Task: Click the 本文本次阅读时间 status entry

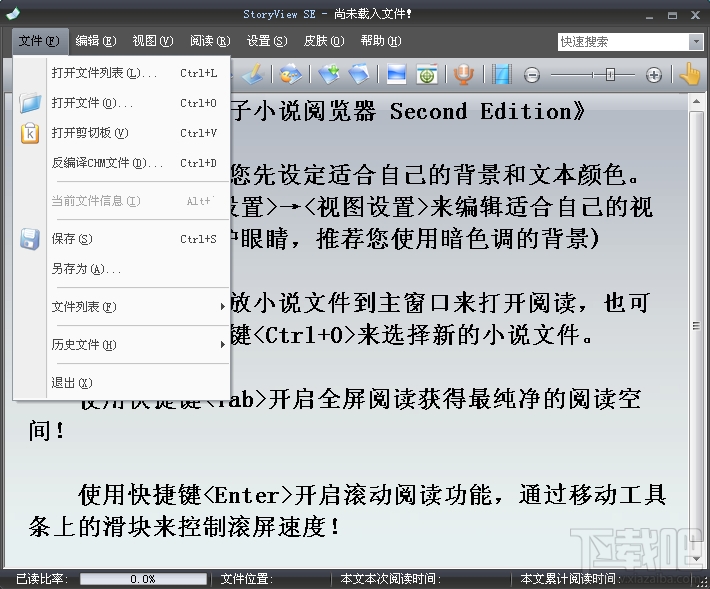Action: point(390,579)
